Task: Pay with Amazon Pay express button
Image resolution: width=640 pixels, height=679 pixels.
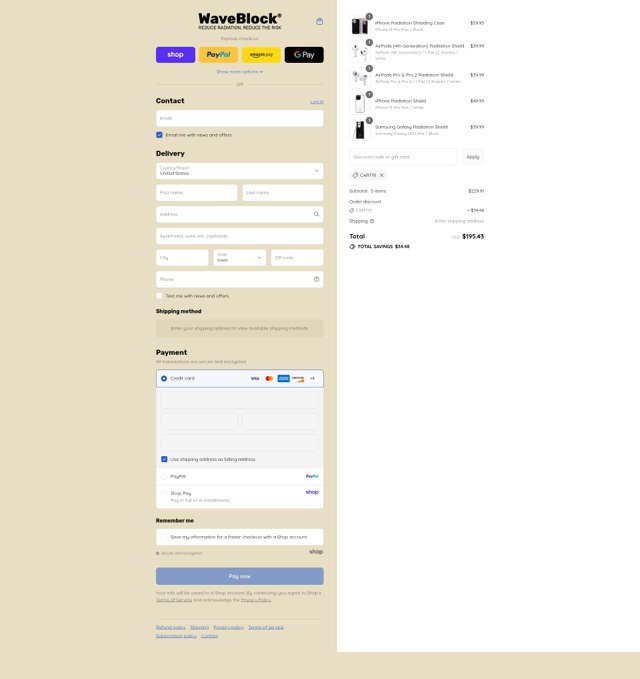Action: [261, 55]
